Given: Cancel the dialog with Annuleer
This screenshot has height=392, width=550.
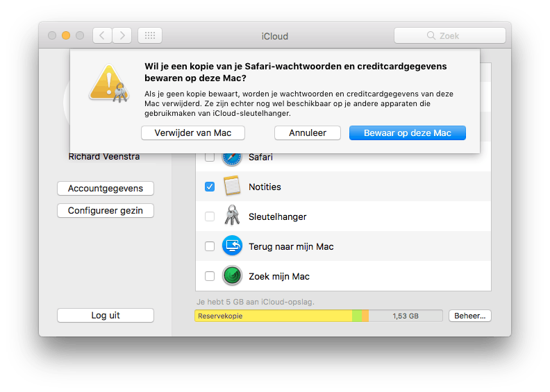Looking at the screenshot, I should click(x=308, y=133).
